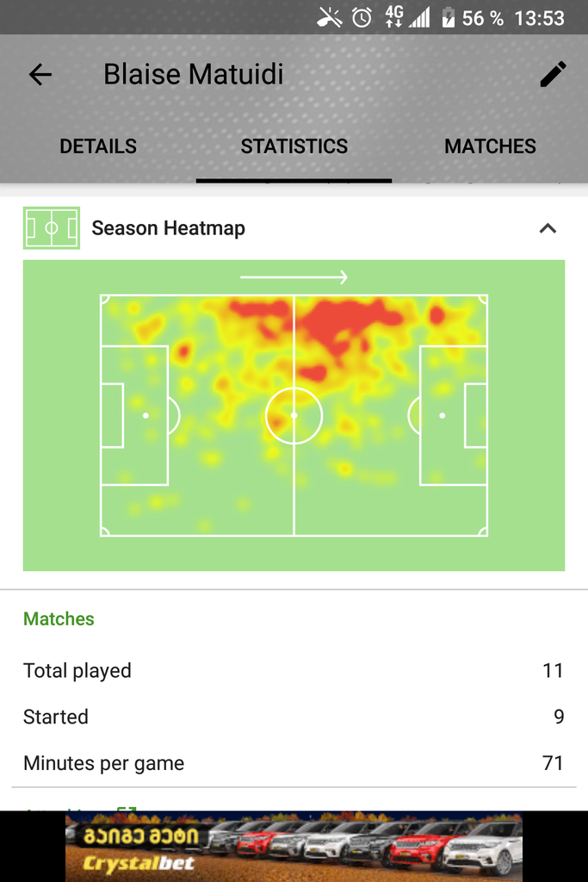Viewport: 588px width, 882px height.
Task: Open the MATCHES tab
Action: 490,146
